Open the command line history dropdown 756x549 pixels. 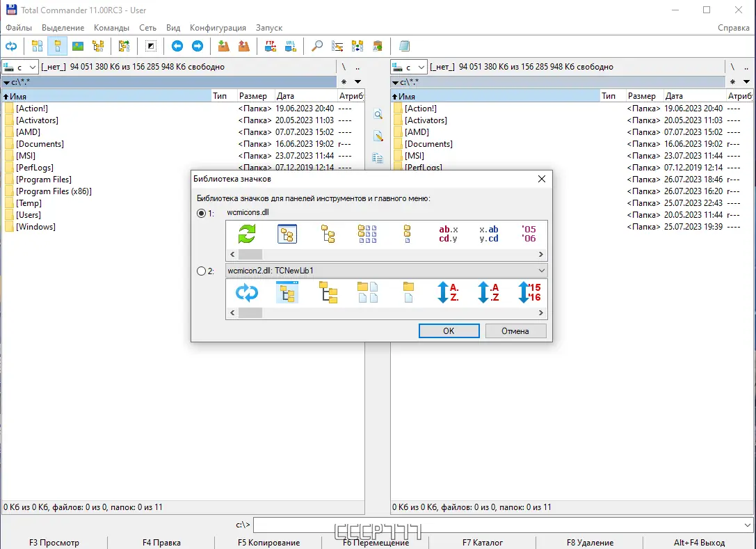(x=748, y=525)
